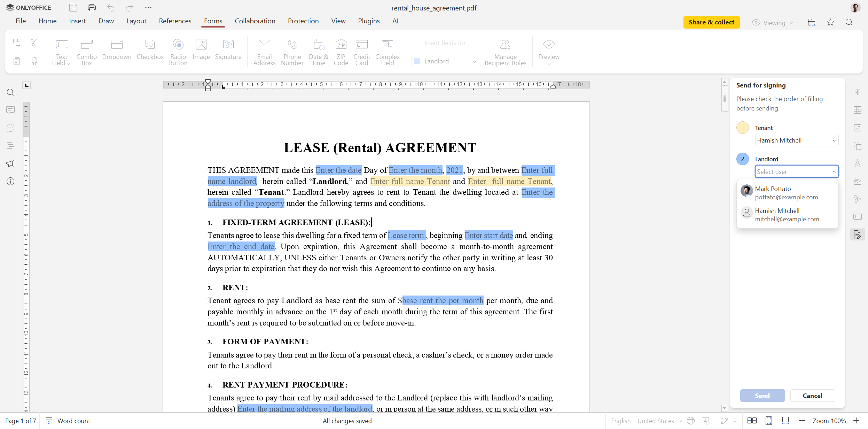Open Tenant user dropdown Hamish Mitchell

[x=797, y=140]
